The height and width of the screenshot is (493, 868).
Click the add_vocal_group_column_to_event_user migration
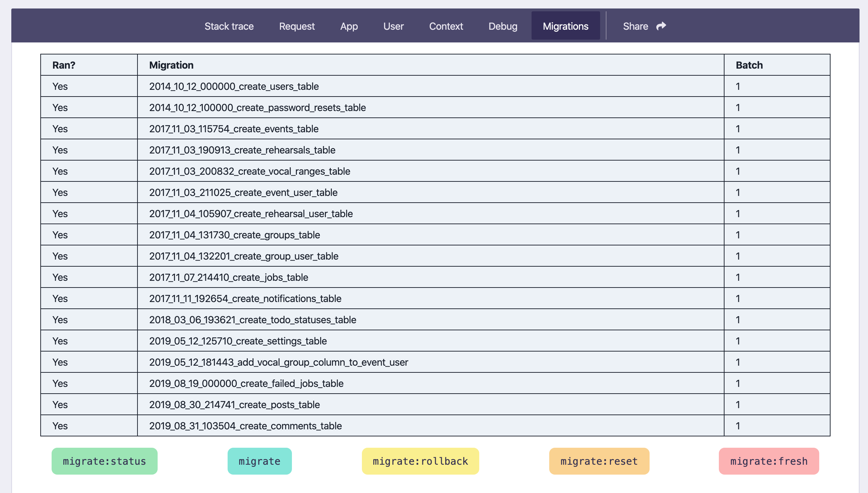(278, 362)
